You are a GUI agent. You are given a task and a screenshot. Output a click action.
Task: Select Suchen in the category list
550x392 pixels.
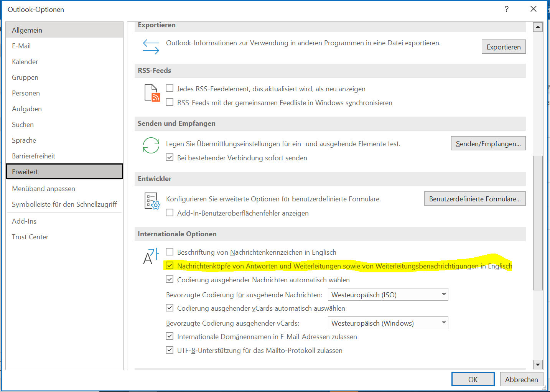tap(64, 124)
